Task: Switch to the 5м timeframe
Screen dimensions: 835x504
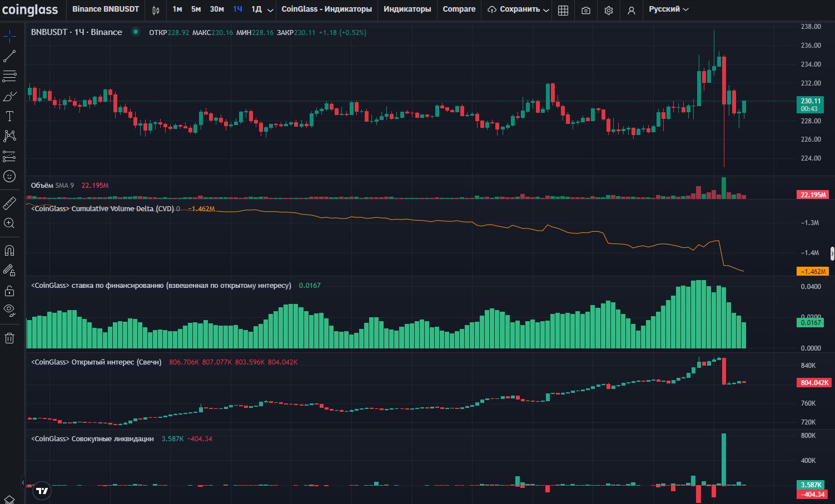Action: point(196,9)
